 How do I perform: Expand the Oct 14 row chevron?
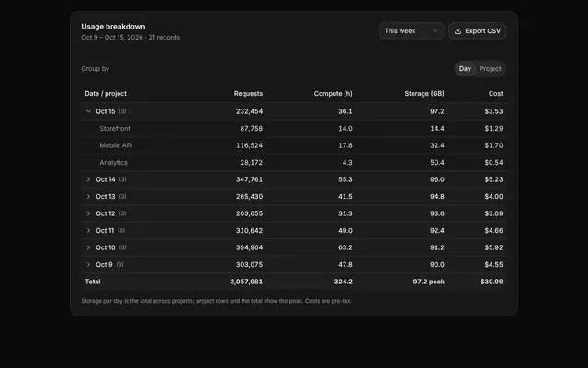click(x=88, y=179)
